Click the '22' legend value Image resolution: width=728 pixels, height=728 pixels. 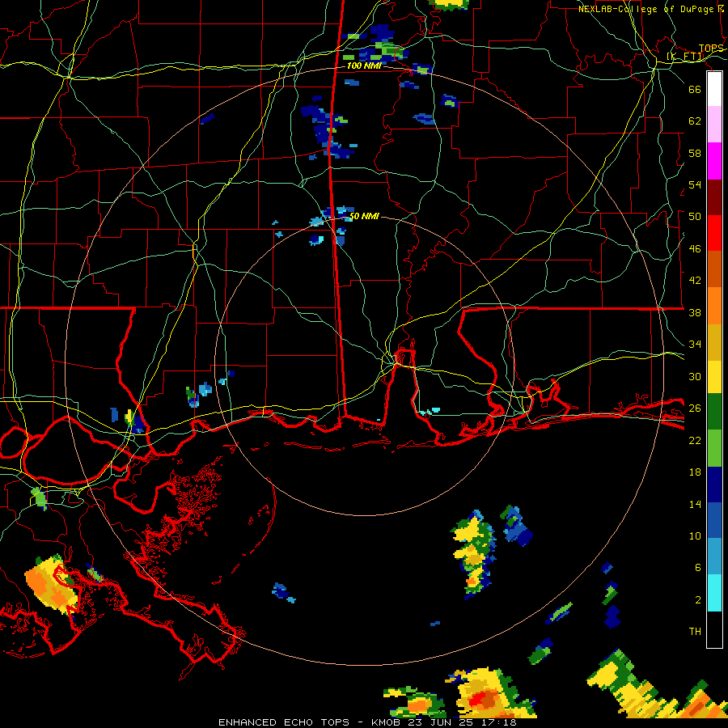[x=695, y=440]
